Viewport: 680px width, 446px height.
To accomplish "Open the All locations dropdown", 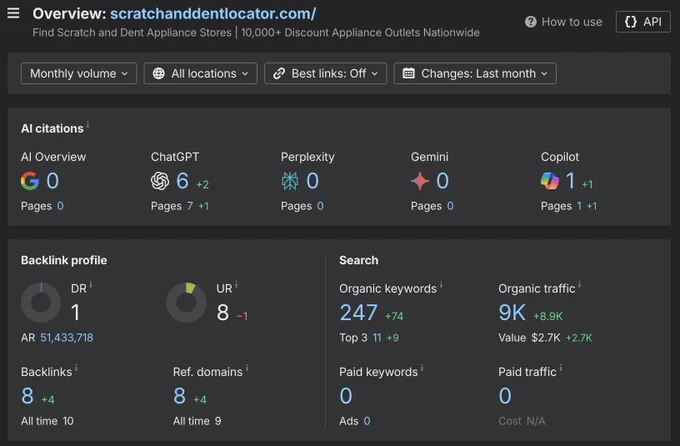I will [200, 73].
